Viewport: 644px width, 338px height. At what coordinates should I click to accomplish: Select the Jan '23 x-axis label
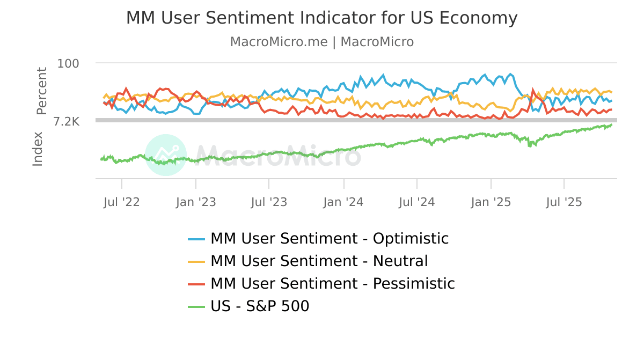click(x=196, y=202)
